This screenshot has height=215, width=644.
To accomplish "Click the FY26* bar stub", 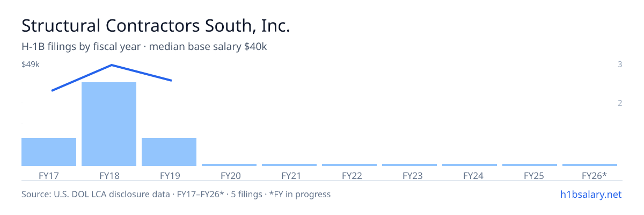I will tap(590, 165).
